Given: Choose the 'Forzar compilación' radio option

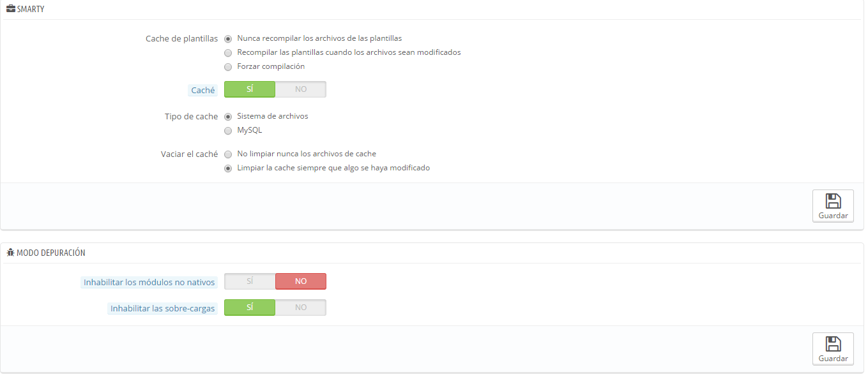Looking at the screenshot, I should coord(228,67).
